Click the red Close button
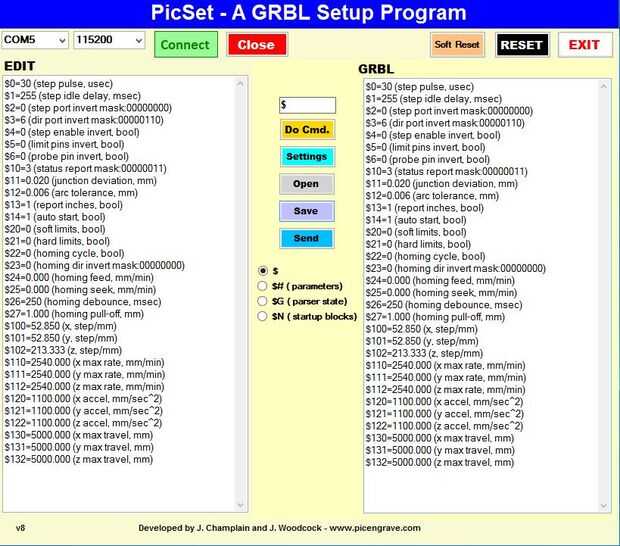Screen dimensions: 620x546 pyautogui.click(x=257, y=45)
